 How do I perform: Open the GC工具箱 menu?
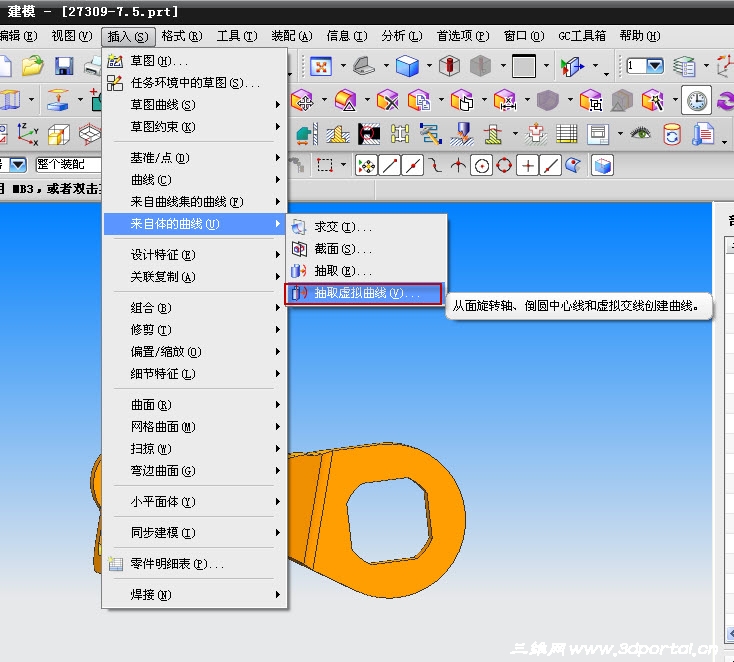[582, 36]
